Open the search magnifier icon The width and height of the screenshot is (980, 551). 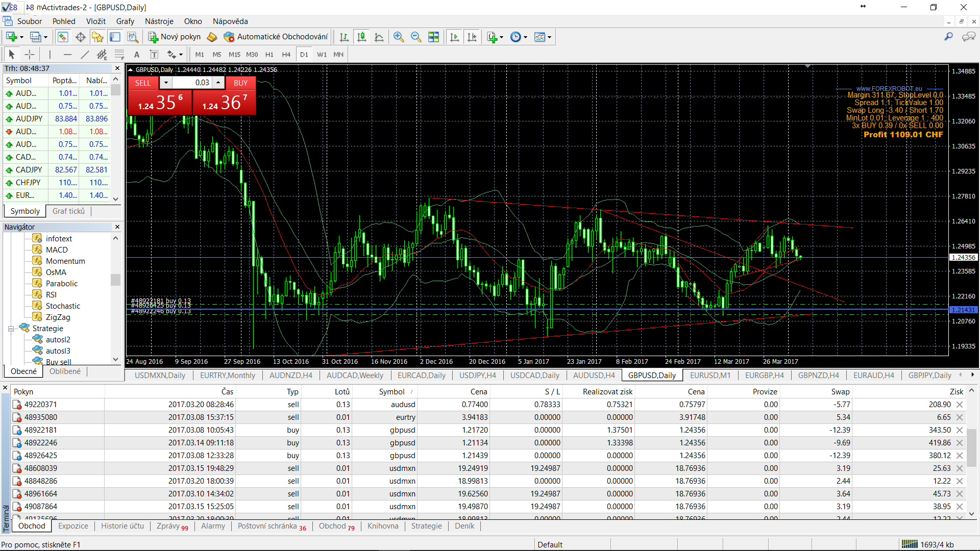948,37
